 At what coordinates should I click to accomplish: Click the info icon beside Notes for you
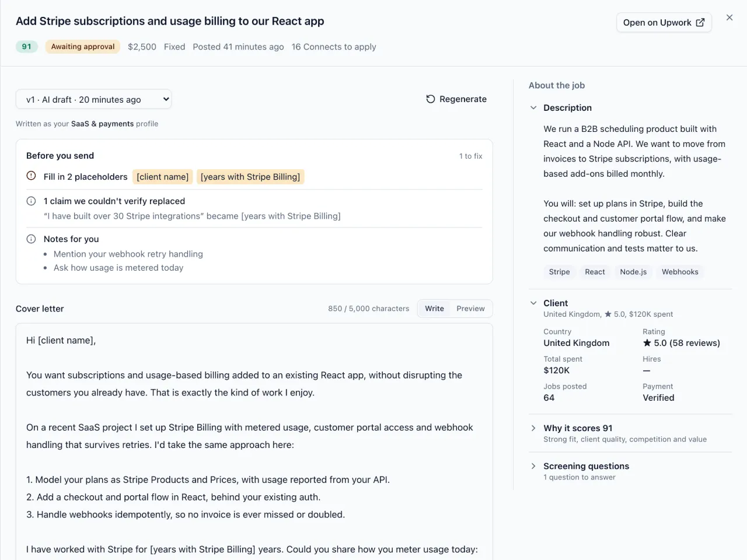click(32, 239)
